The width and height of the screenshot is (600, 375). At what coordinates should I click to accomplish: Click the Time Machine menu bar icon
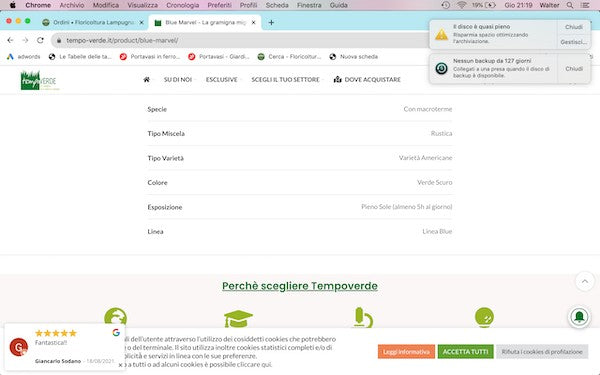tap(445, 5)
